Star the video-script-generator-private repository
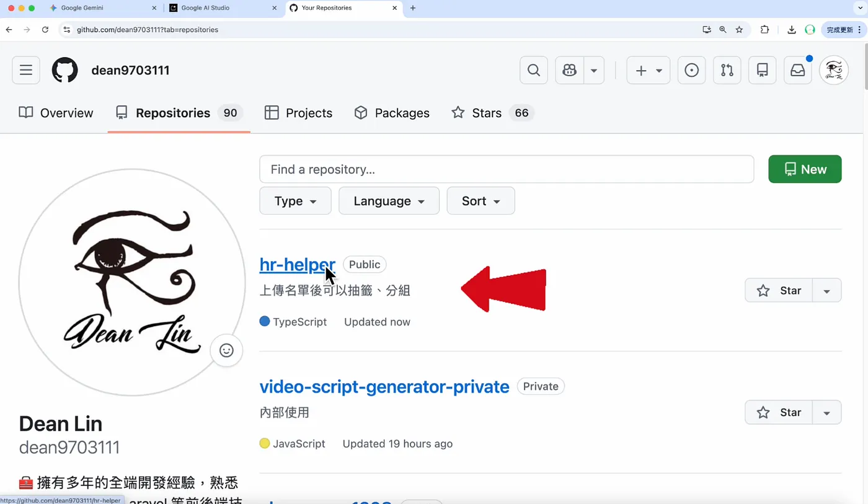868x504 pixels. pos(779,412)
